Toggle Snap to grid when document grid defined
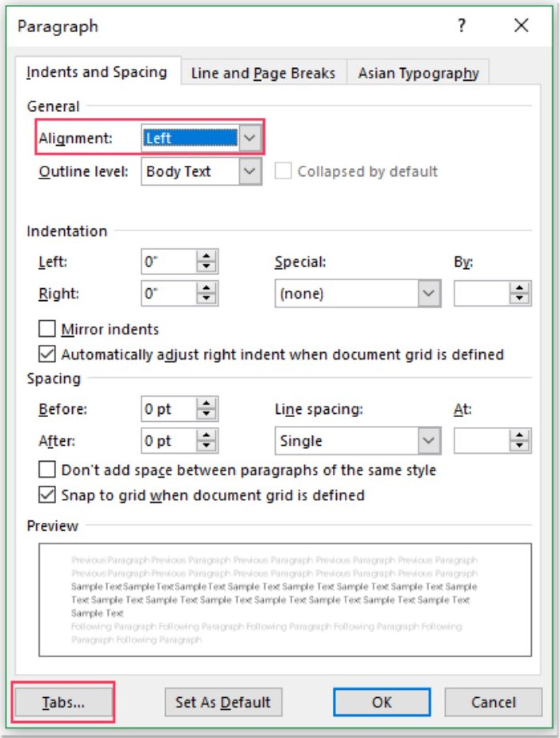 point(47,495)
